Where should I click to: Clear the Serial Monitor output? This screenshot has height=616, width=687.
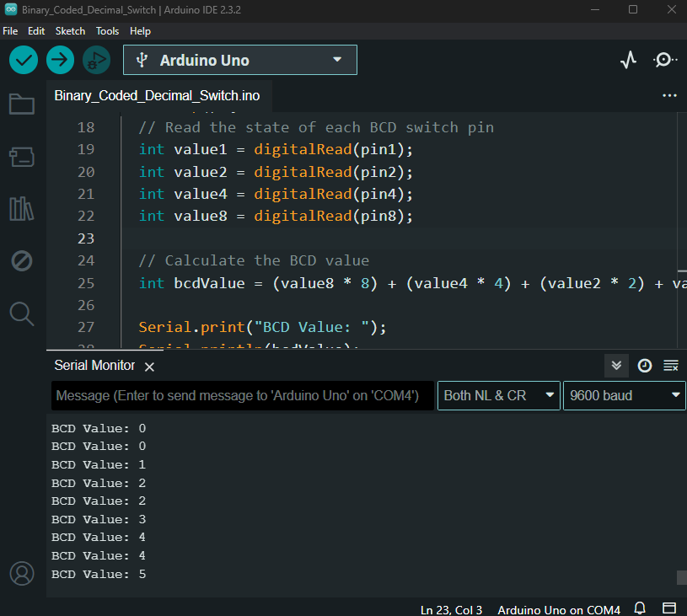(x=671, y=366)
